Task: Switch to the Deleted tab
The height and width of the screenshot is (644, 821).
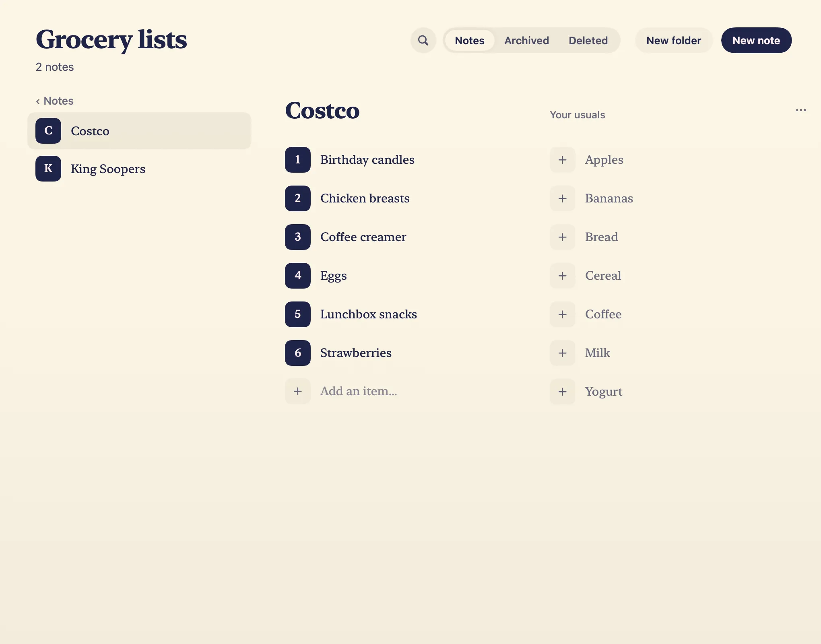Action: [588, 40]
